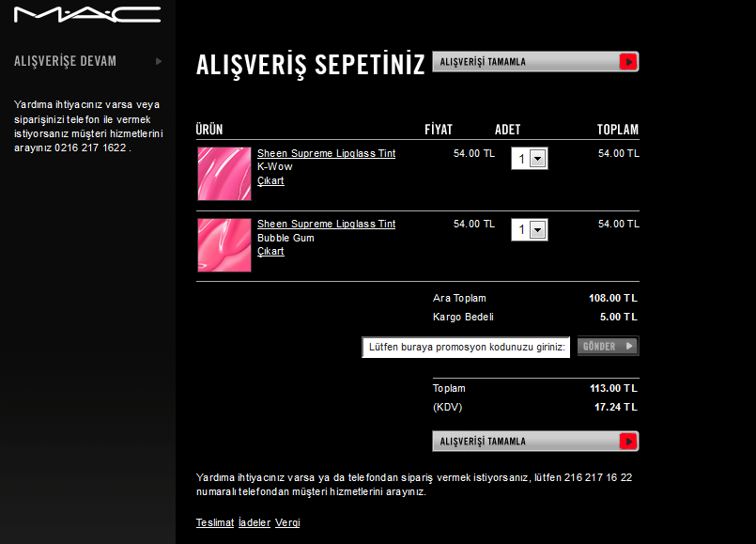This screenshot has height=544, width=756.
Task: Focus the promosyon kodunuzu input field
Action: [466, 348]
